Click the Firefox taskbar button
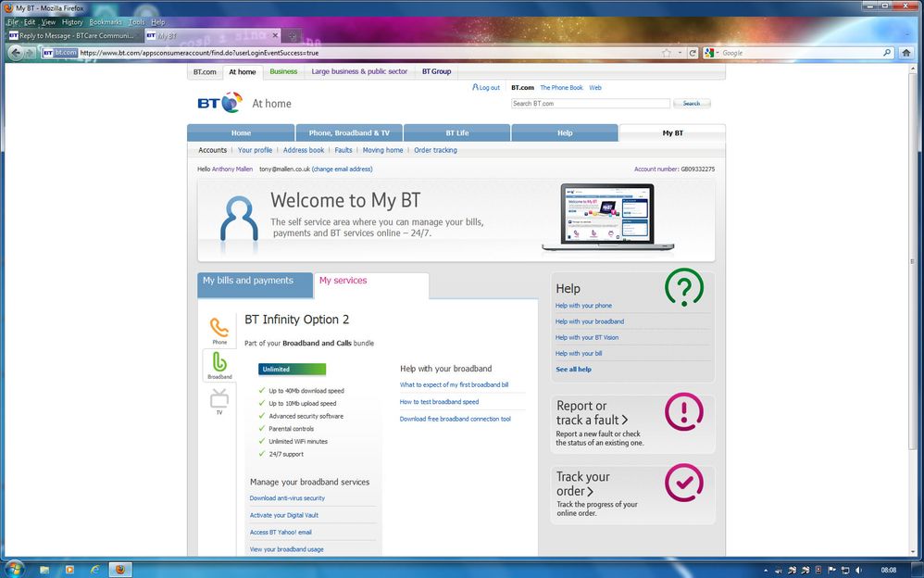This screenshot has height=578, width=924. click(x=120, y=570)
